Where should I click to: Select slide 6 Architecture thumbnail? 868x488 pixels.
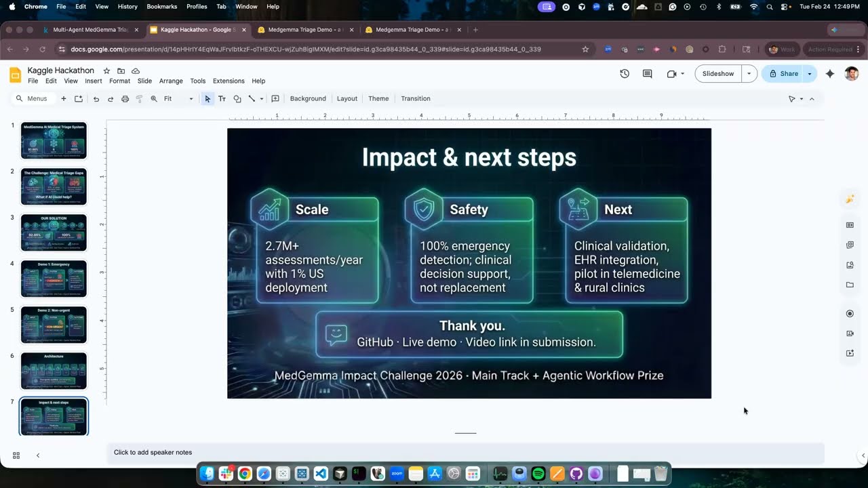click(x=54, y=371)
